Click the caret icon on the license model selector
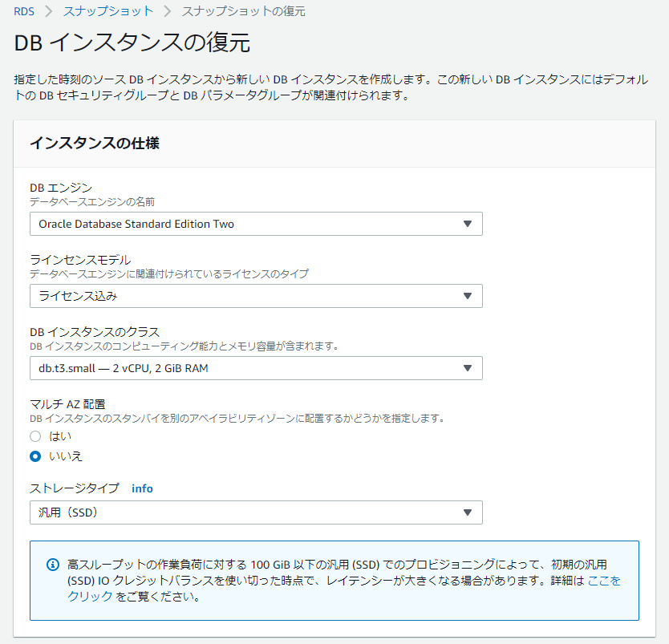Screen dimensions: 669x644 coord(469,296)
